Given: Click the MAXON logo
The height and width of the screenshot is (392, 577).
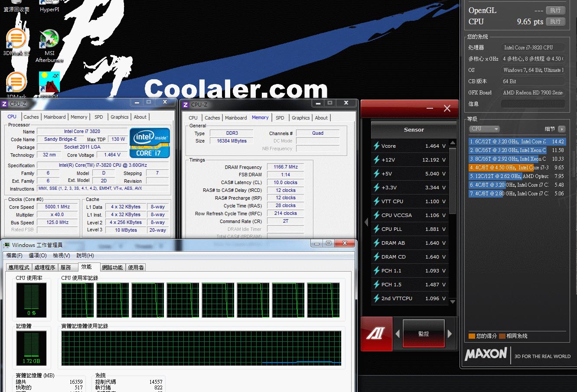Looking at the screenshot, I should (486, 354).
